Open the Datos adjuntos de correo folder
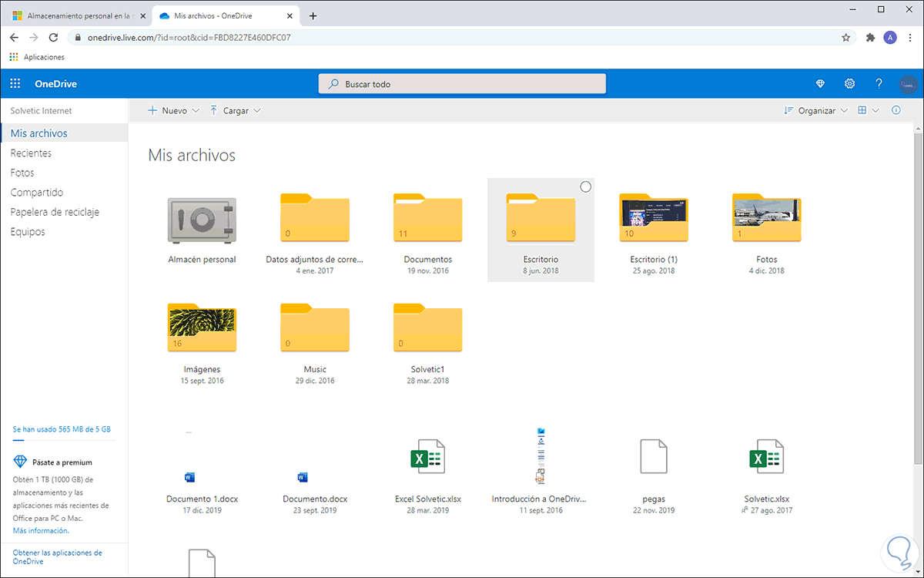 314,220
